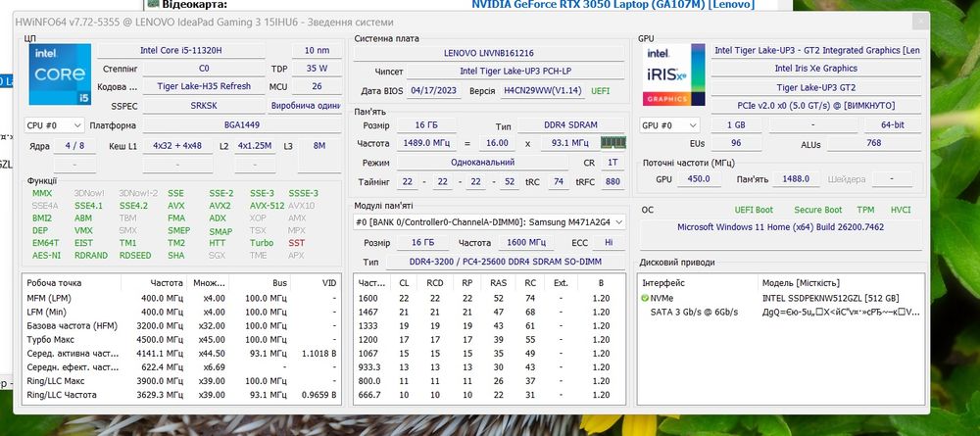
Task: Click the 10 nm process field
Action: (x=317, y=51)
